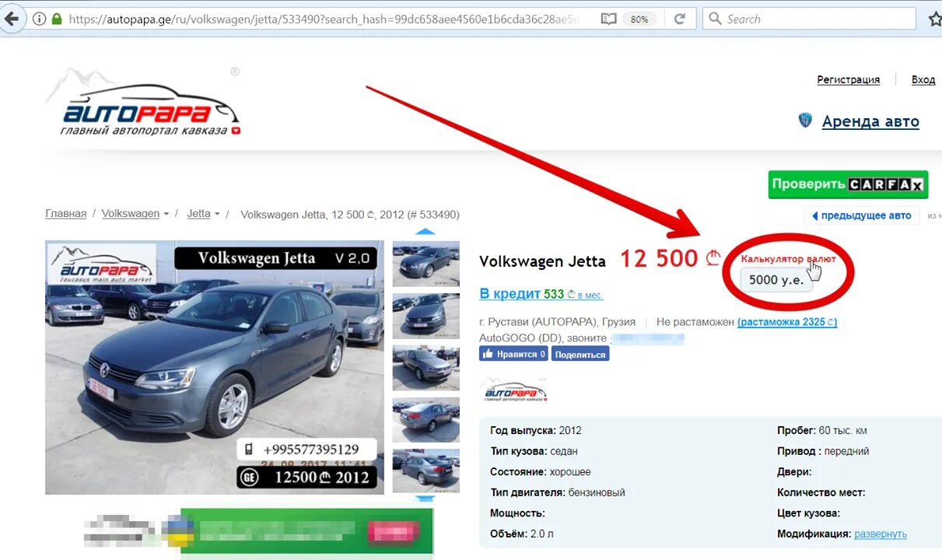
Task: Click the Состояние: хорошее row
Action: click(541, 472)
